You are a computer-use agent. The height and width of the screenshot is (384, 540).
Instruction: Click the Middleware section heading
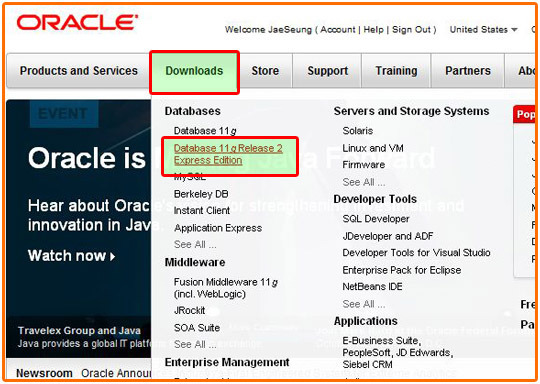[195, 262]
